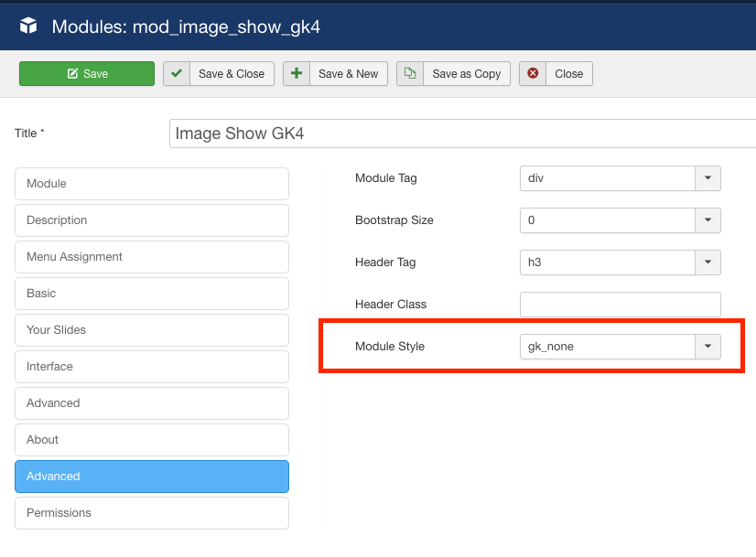Click the checkmark icon on Save & Close
The image size is (756, 557).
(x=177, y=74)
